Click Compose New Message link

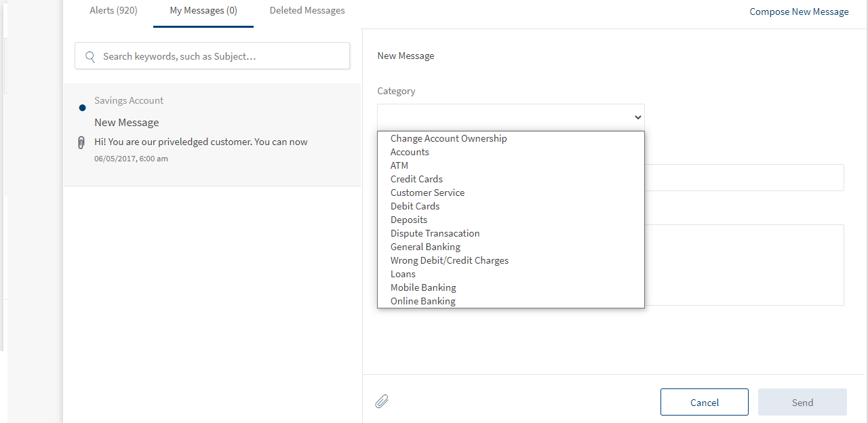799,12
